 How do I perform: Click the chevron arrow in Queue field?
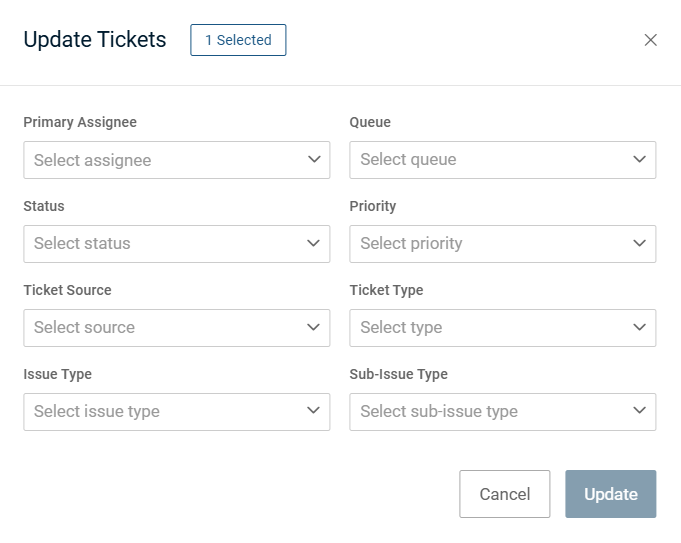coord(640,159)
